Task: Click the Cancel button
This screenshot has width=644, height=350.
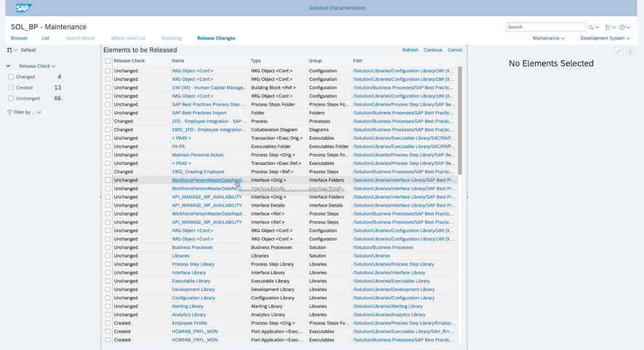Action: coord(455,50)
